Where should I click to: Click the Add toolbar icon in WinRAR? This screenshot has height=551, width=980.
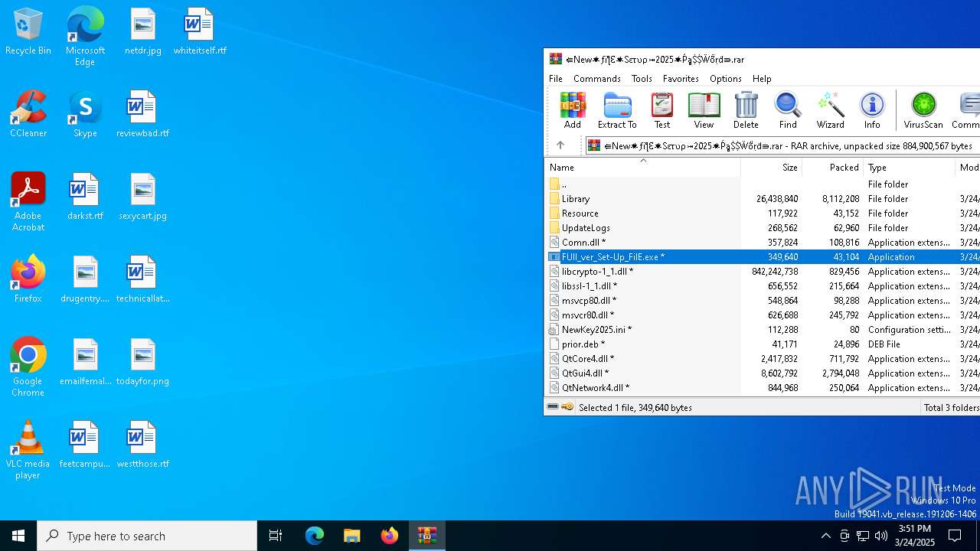(573, 111)
